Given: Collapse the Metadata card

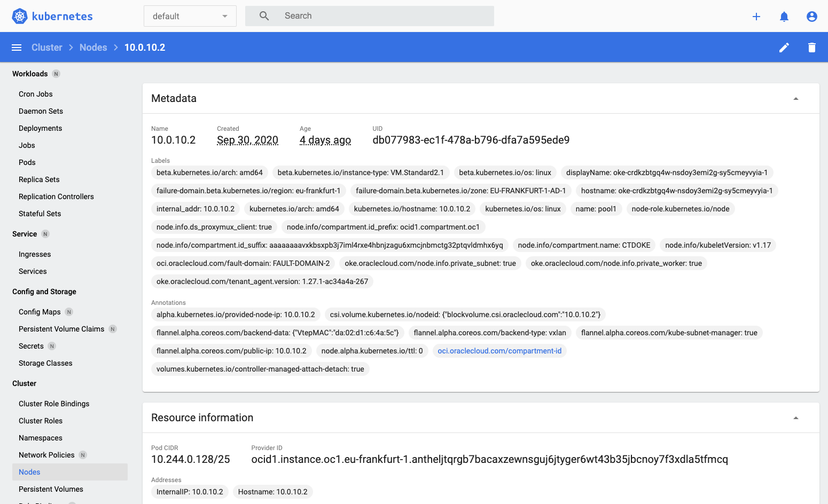Looking at the screenshot, I should [796, 99].
